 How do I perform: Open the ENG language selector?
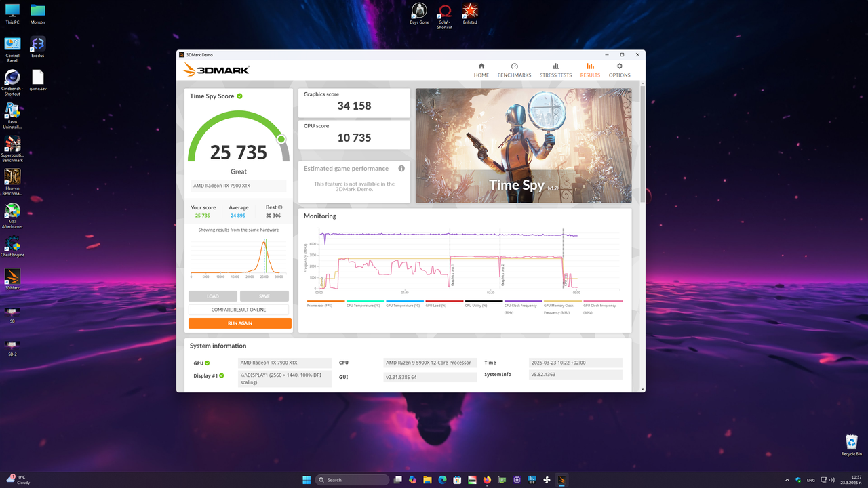(811, 479)
